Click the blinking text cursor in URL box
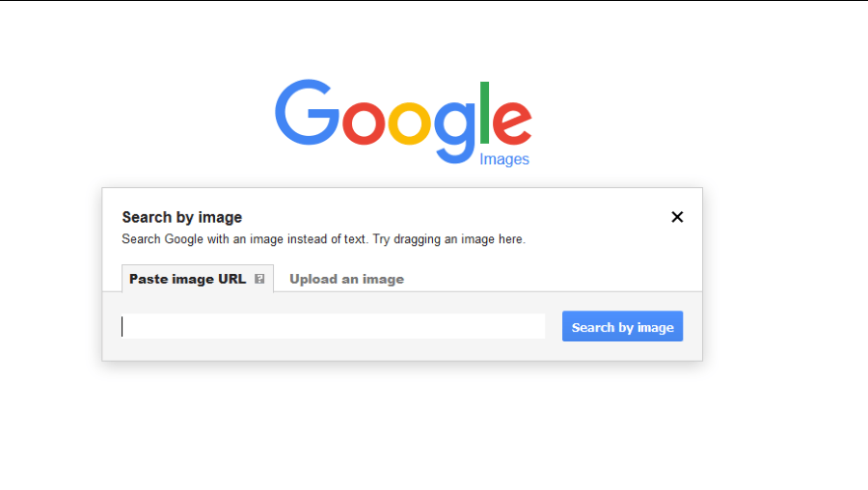 coord(122,326)
